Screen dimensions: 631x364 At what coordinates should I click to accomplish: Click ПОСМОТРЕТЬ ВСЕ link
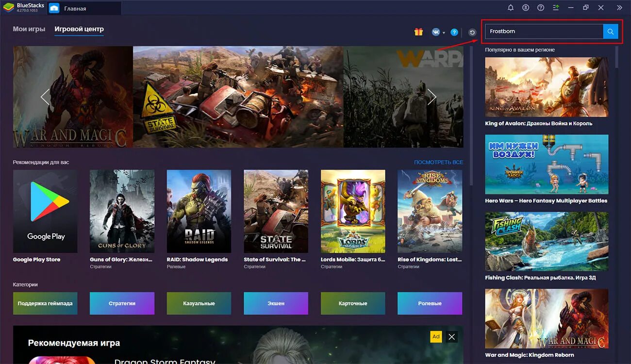click(438, 162)
